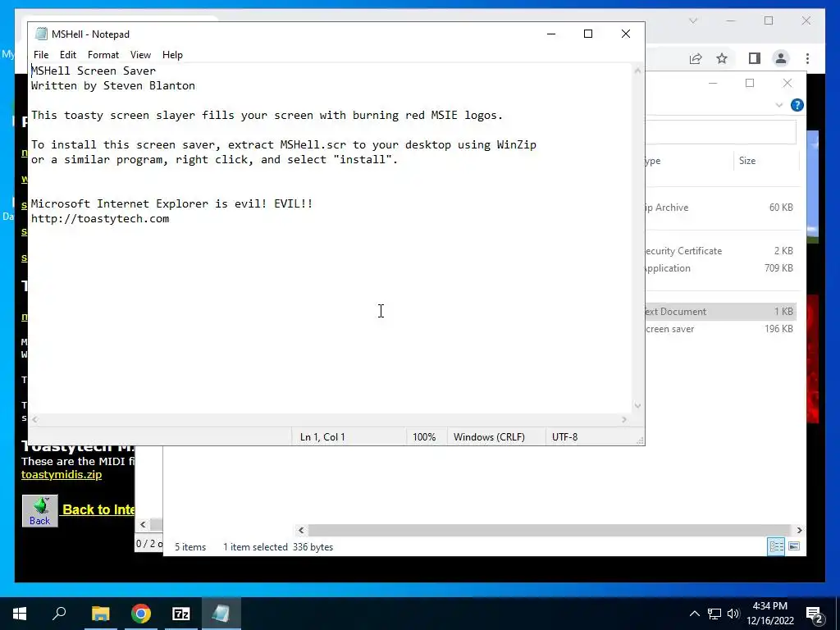
Task: Select the Text Document 1 KB row
Action: coord(721,311)
